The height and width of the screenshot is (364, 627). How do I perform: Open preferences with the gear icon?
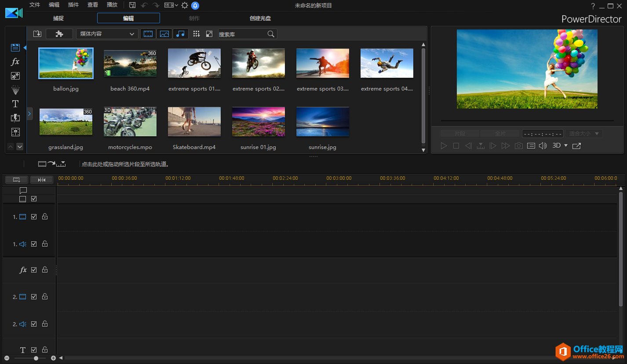(185, 5)
